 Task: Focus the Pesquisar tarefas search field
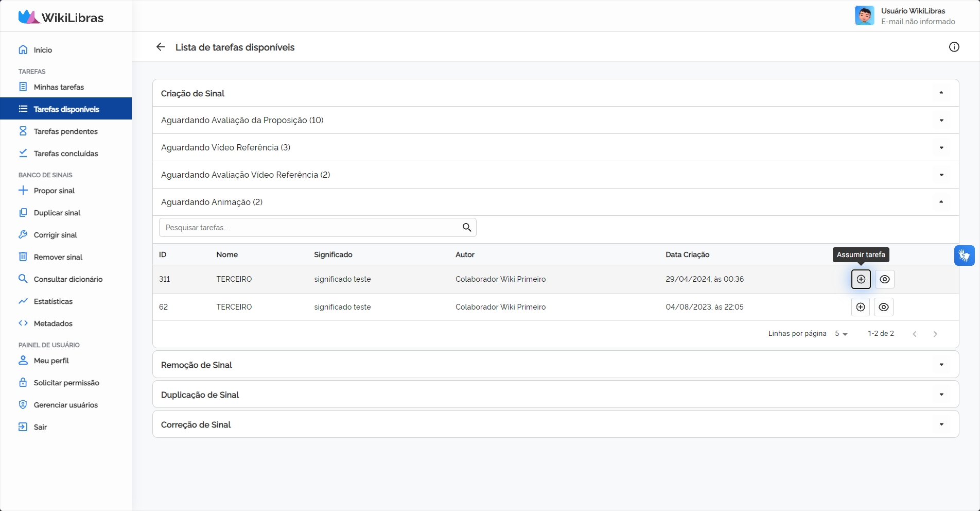tap(309, 228)
